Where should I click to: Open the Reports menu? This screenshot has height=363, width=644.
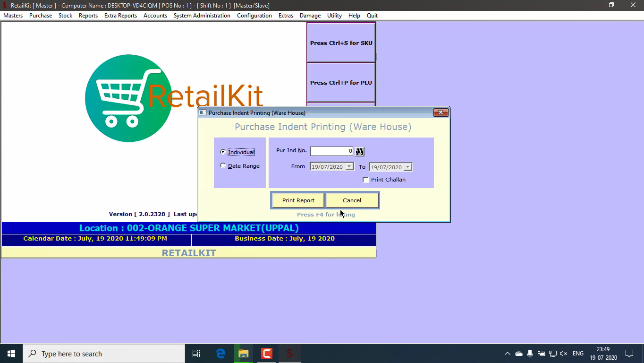pyautogui.click(x=88, y=16)
